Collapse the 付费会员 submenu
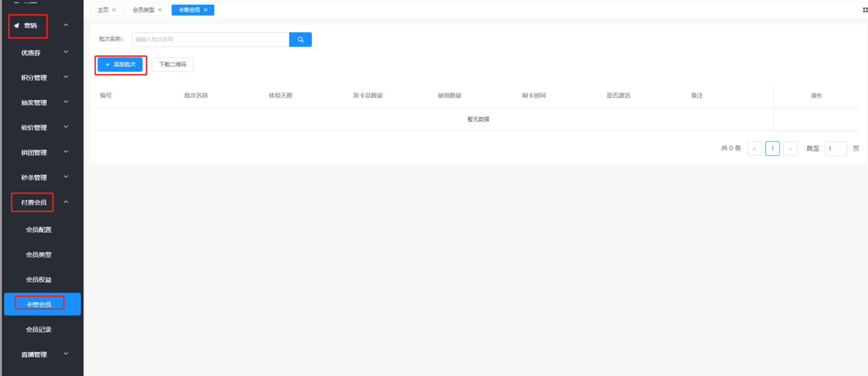This screenshot has width=868, height=376. point(66,202)
